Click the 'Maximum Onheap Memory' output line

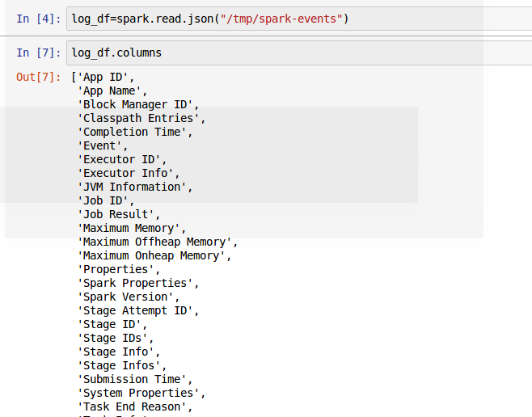coord(154,255)
